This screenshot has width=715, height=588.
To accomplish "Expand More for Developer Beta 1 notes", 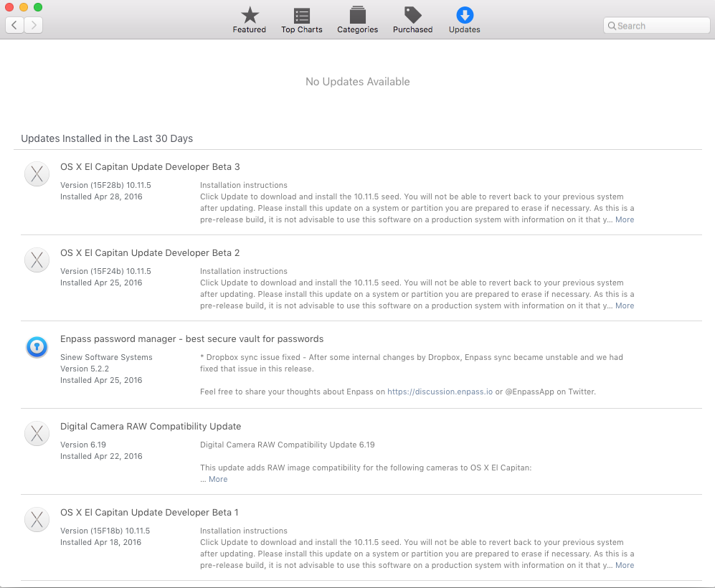I will 625,565.
